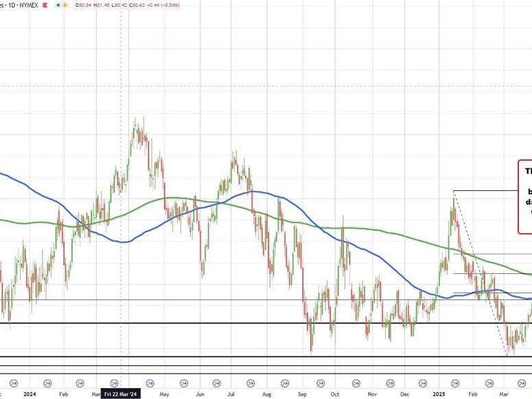Click the Sep label on the time axis
Screen dimensions: 532x399
302,394
